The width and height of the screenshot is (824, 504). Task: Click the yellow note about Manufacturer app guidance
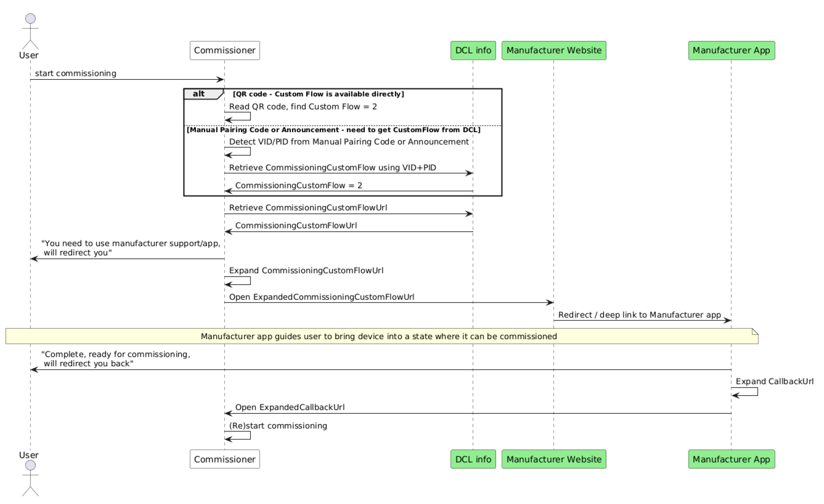point(379,336)
